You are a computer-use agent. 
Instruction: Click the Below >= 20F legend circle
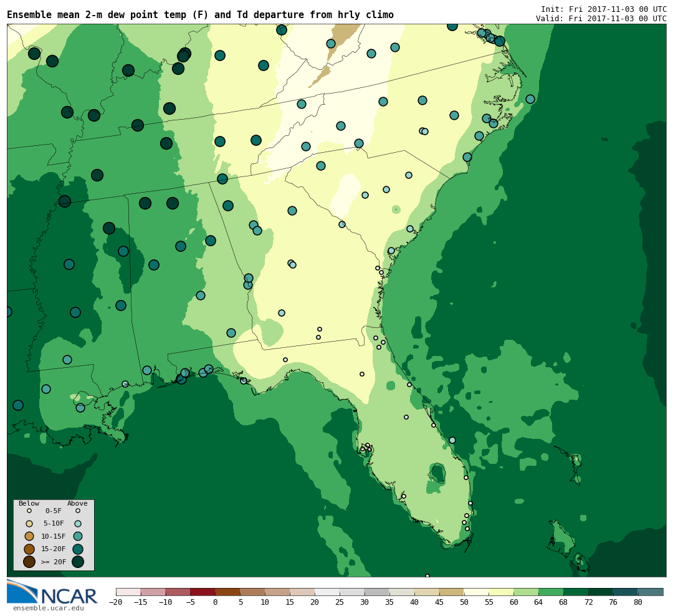29,561
